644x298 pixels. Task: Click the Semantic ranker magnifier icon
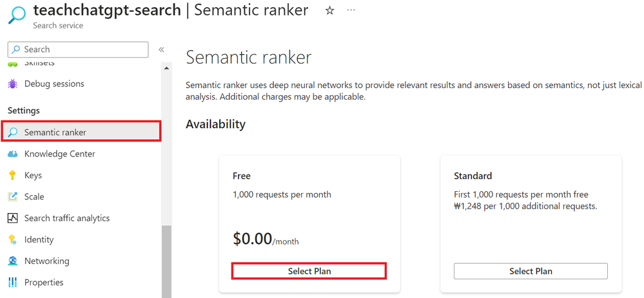12,133
